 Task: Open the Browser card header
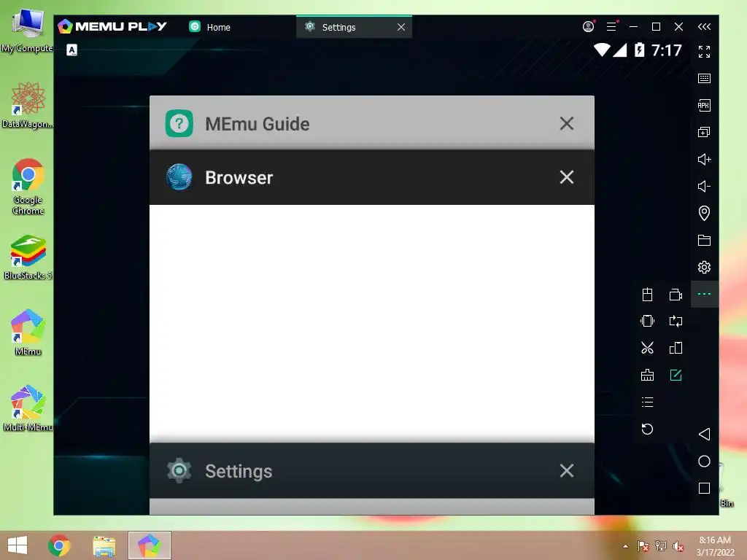click(x=371, y=178)
